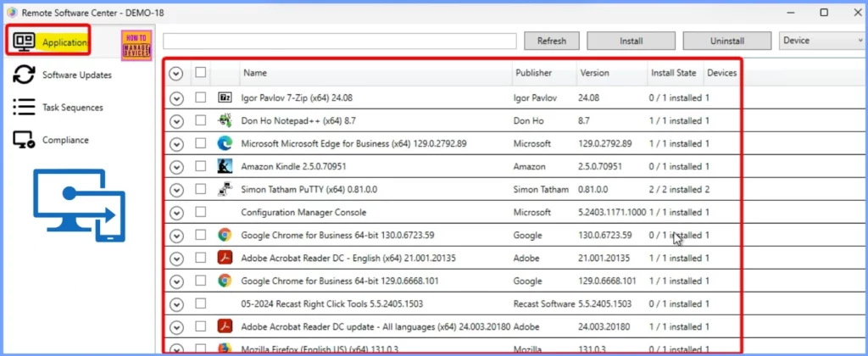Check the Microsoft Edge for Business row
The image size is (868, 356).
point(200,143)
